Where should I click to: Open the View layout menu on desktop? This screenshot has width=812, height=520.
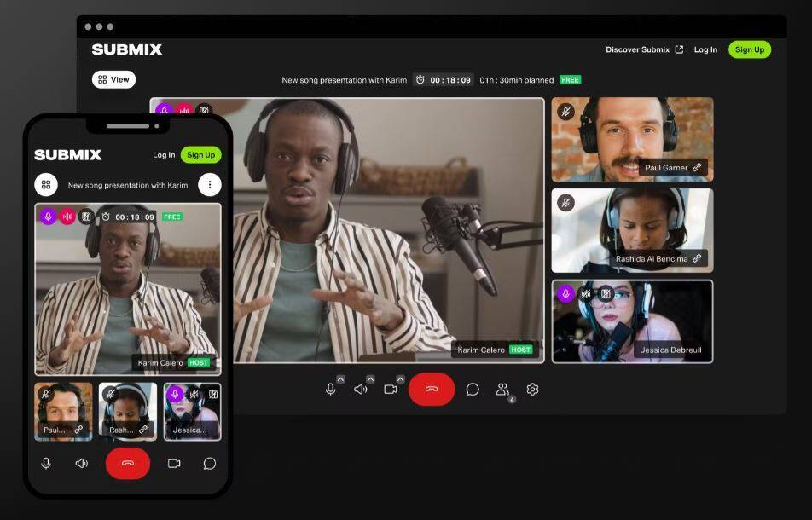(x=113, y=79)
